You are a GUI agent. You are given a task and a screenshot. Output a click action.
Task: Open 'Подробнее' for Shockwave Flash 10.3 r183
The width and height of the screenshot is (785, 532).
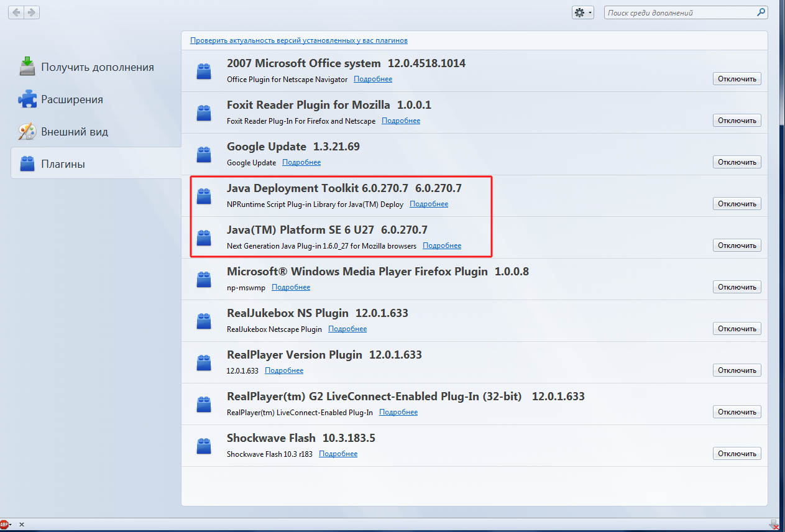coord(338,454)
